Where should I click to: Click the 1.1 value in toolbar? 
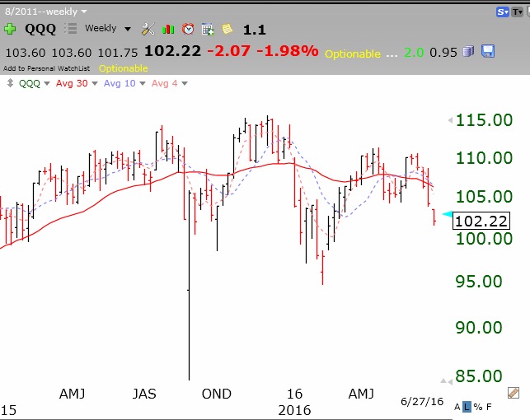coord(254,30)
